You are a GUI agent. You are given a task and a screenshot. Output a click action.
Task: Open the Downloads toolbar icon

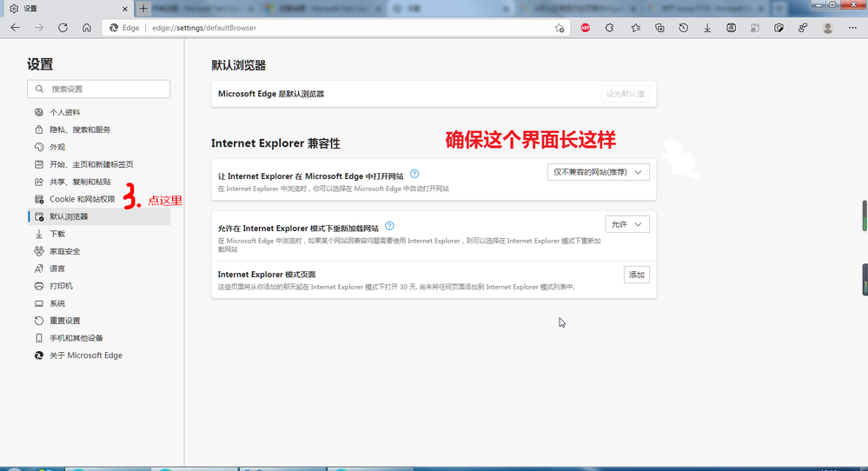[x=707, y=28]
